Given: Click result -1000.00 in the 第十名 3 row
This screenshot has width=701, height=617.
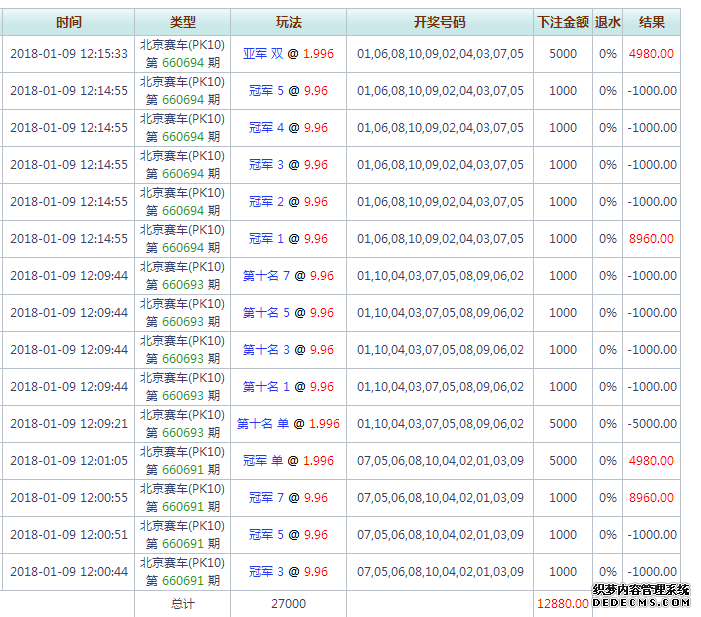Looking at the screenshot, I should tap(652, 350).
